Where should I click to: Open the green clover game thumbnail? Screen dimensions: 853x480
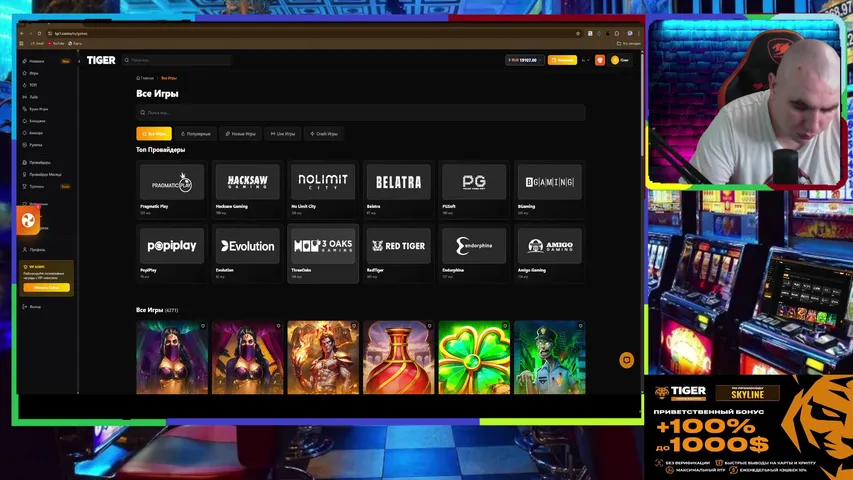[x=474, y=359]
